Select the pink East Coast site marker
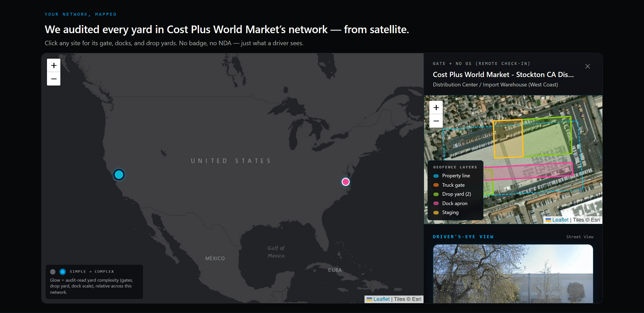644x313 pixels. click(345, 181)
